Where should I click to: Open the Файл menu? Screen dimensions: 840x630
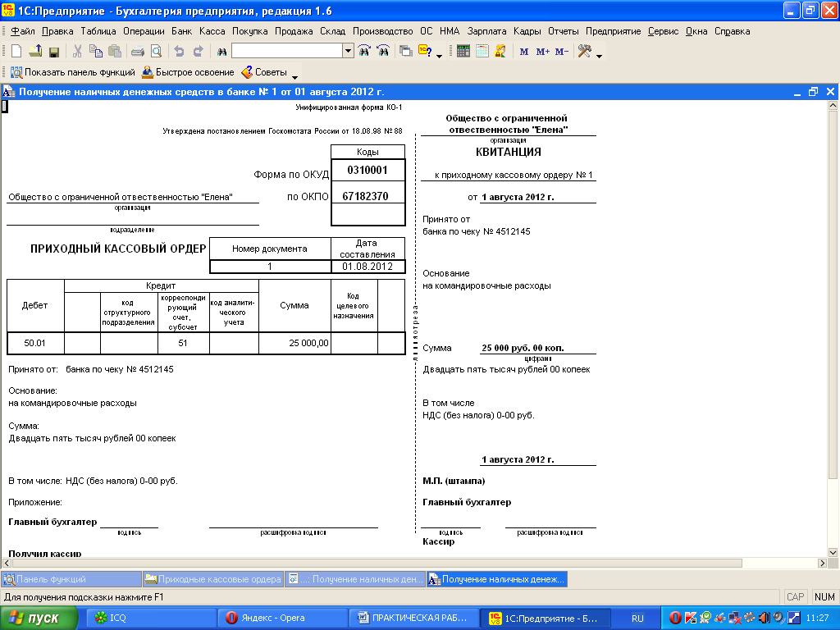click(x=22, y=31)
